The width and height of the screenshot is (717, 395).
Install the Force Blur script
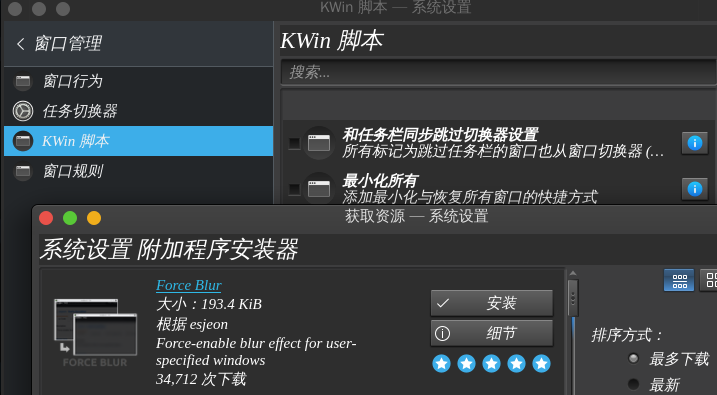pos(492,303)
